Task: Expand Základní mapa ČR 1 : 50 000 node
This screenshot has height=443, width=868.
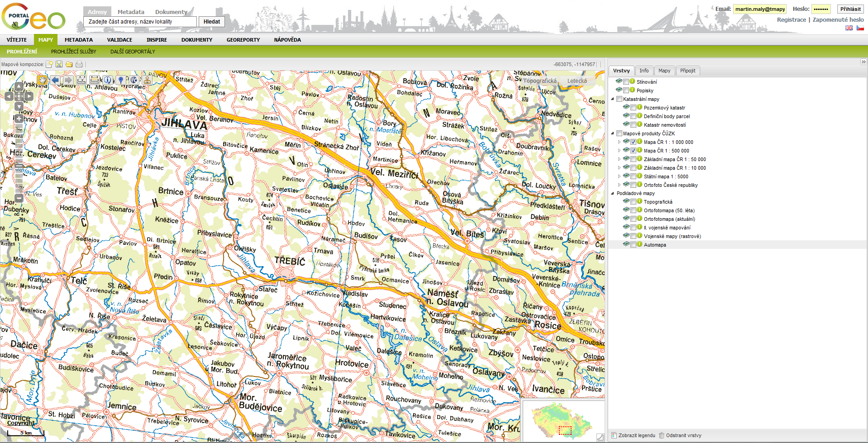Action: pyautogui.click(x=620, y=159)
